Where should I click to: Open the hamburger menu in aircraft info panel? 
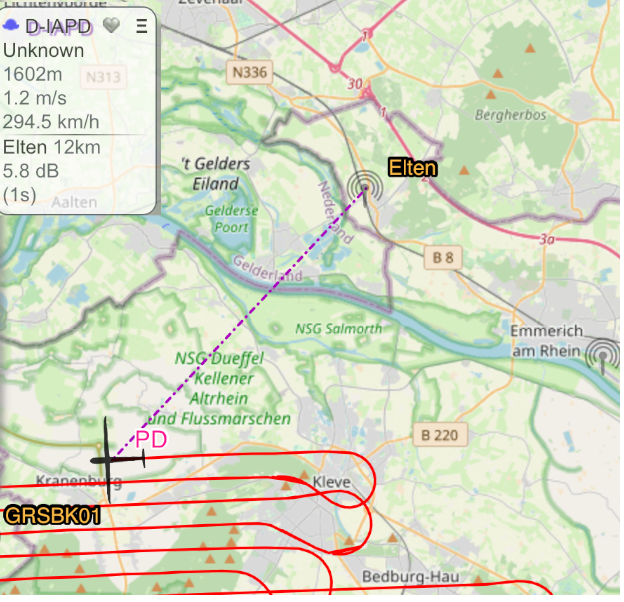(x=142, y=26)
